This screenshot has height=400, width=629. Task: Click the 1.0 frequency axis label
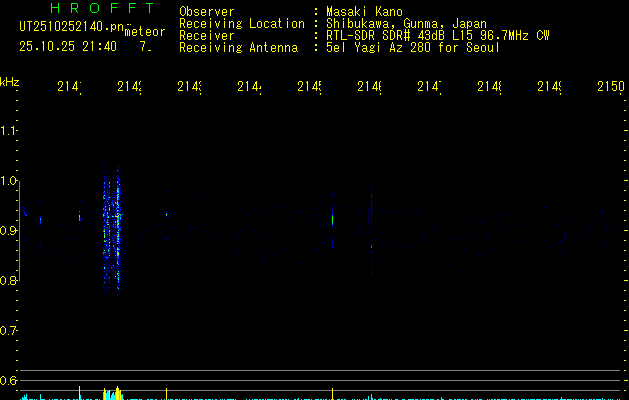pos(8,181)
